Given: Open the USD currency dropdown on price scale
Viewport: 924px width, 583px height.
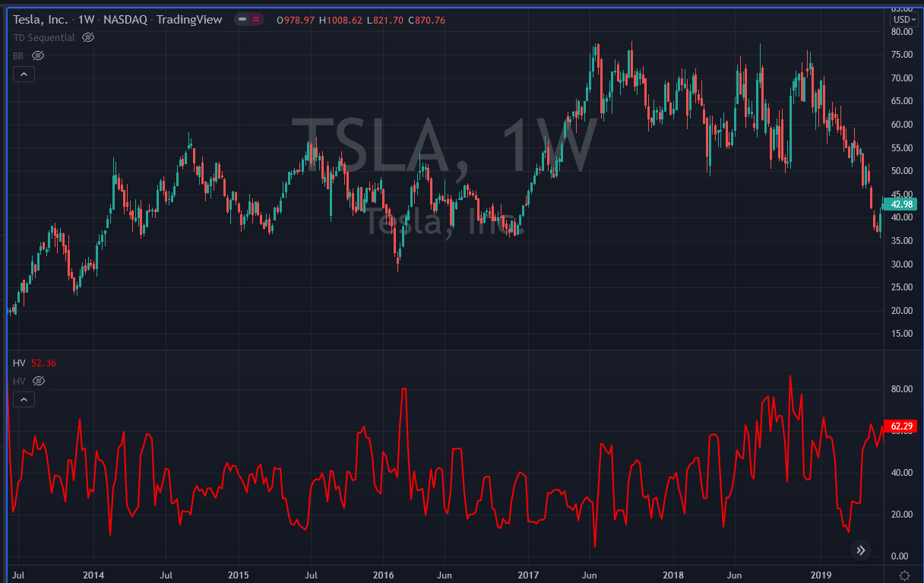Looking at the screenshot, I should (x=903, y=20).
